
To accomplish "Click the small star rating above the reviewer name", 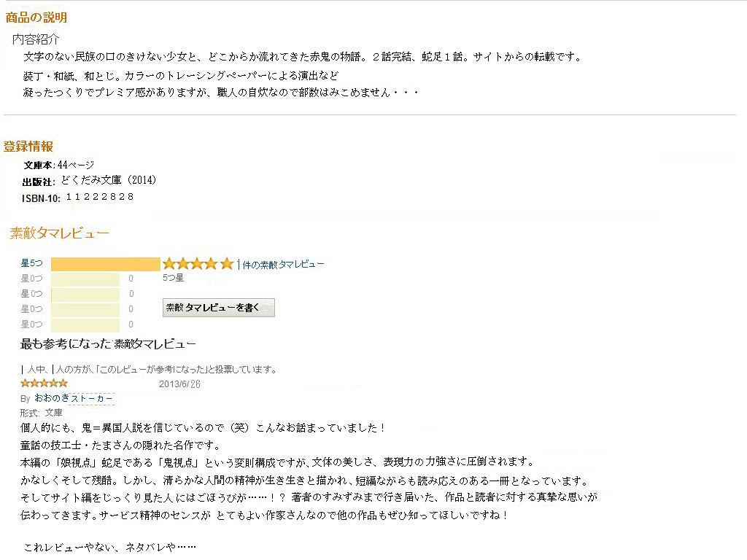I will pyautogui.click(x=44, y=383).
